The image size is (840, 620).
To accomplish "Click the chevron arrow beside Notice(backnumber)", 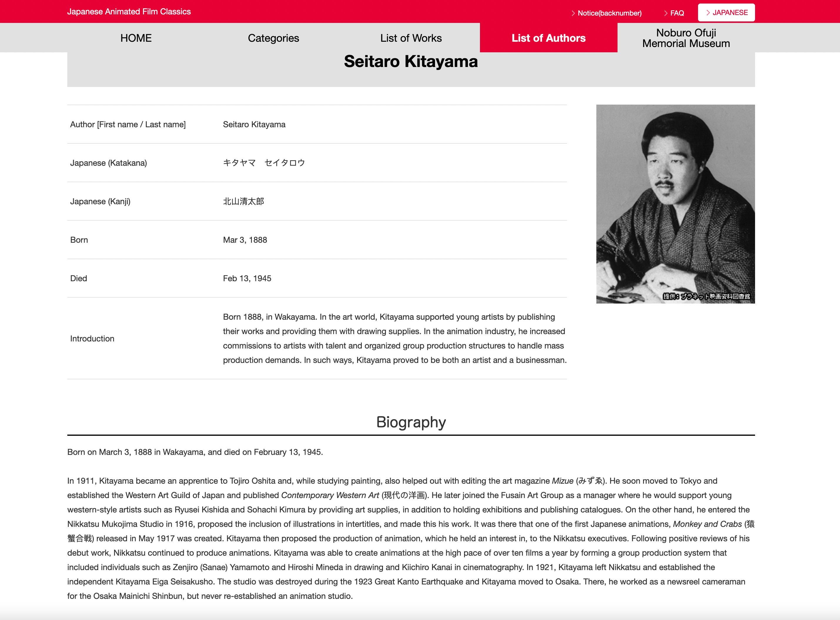I will 573,13.
